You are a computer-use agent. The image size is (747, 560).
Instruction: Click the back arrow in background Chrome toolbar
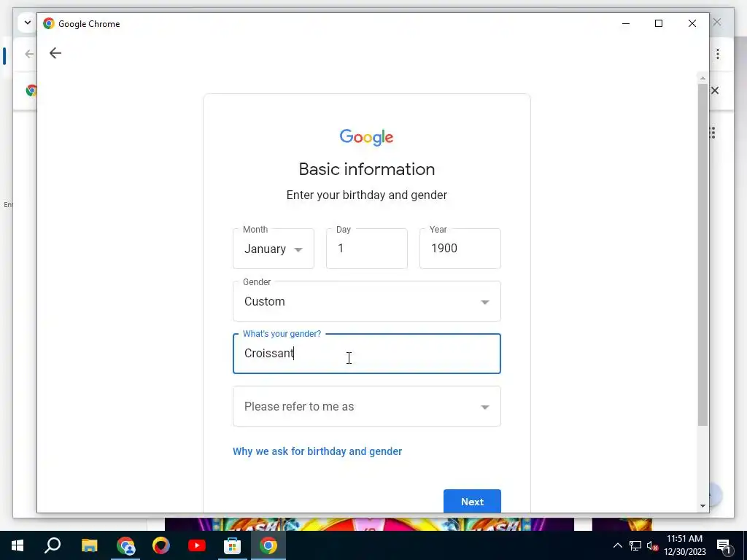point(29,54)
